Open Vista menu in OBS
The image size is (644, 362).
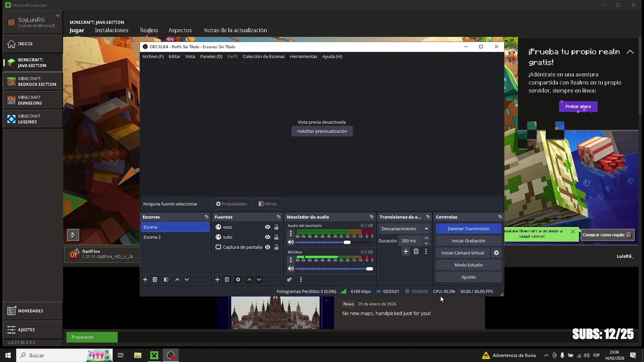coord(190,56)
